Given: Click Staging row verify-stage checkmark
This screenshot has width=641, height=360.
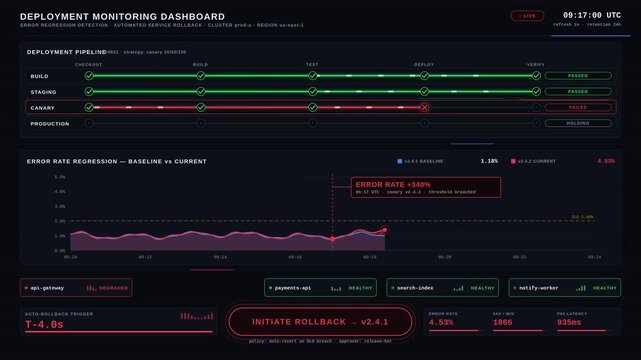Looking at the screenshot, I should [x=536, y=92].
